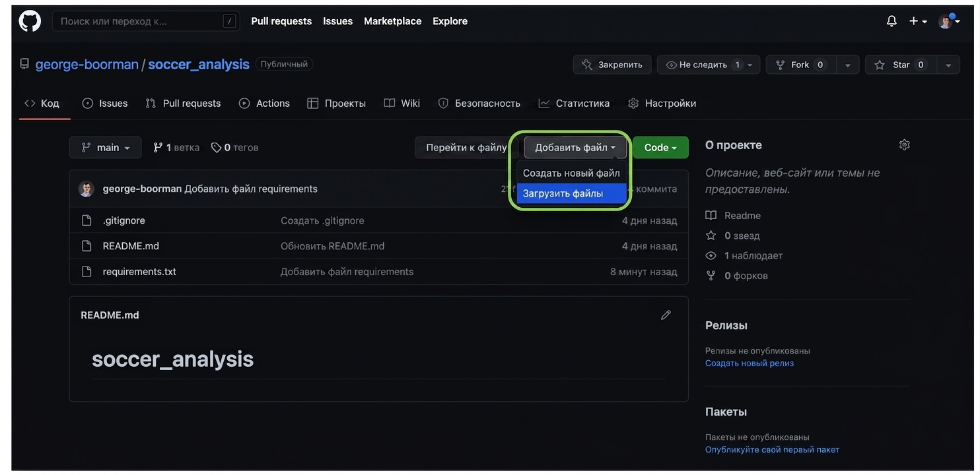
Task: Open the latest commit message Добавить файл requirements
Action: coord(251,189)
